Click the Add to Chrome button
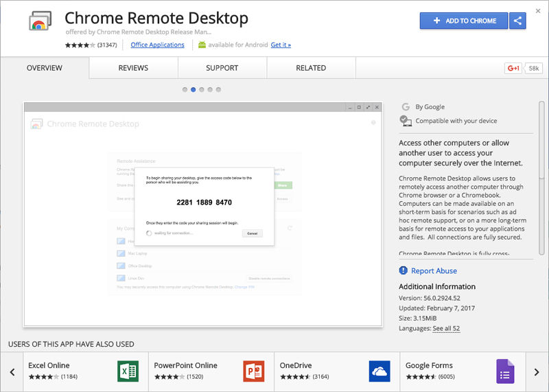Image resolution: width=549 pixels, height=392 pixels. (x=464, y=21)
